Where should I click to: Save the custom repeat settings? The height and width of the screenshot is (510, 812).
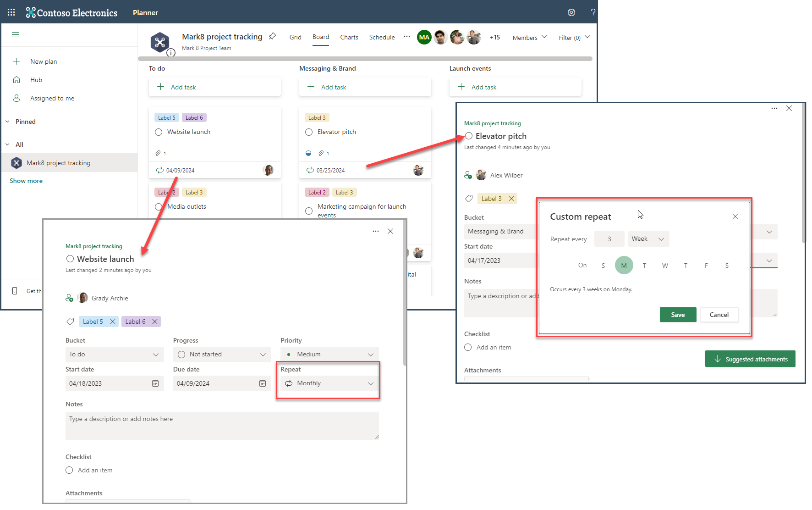(x=678, y=315)
